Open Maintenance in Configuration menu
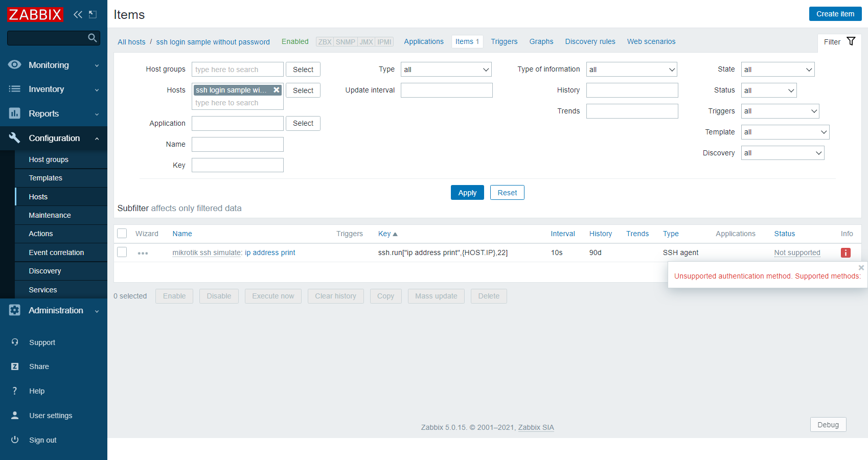Screen dimensions: 868x460 (61, 215)
